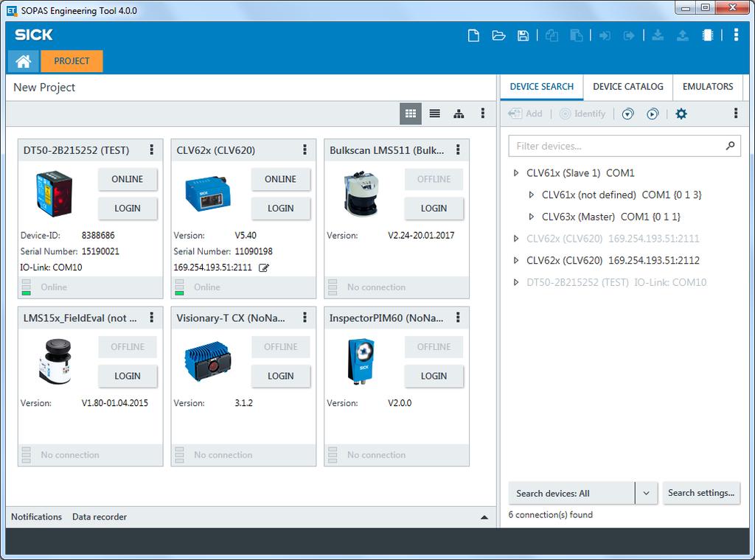This screenshot has width=755, height=560.
Task: Switch to EMULATORS tab
Action: click(x=708, y=87)
